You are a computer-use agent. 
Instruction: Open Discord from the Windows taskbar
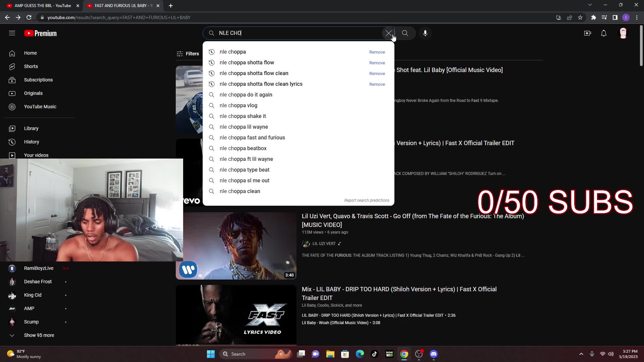click(x=433, y=354)
